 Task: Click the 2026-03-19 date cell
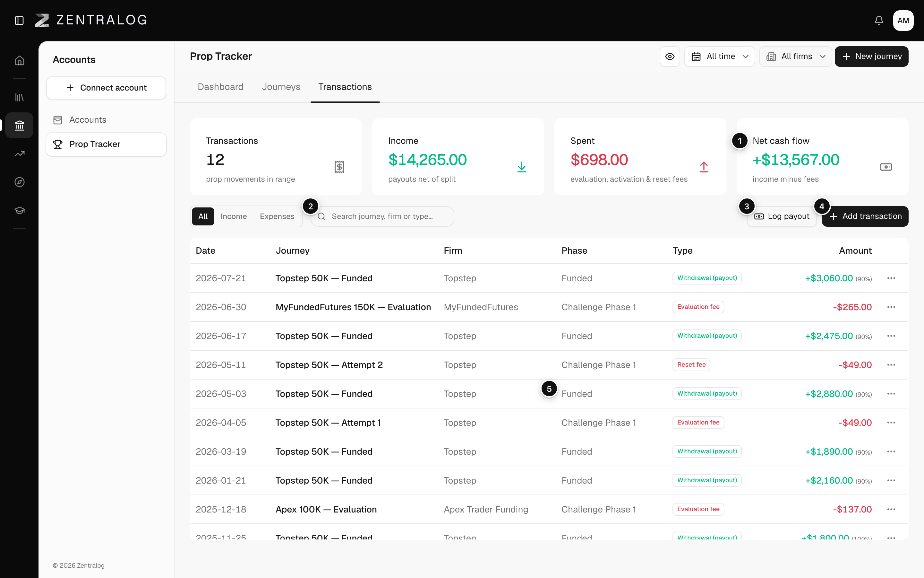pyautogui.click(x=221, y=451)
